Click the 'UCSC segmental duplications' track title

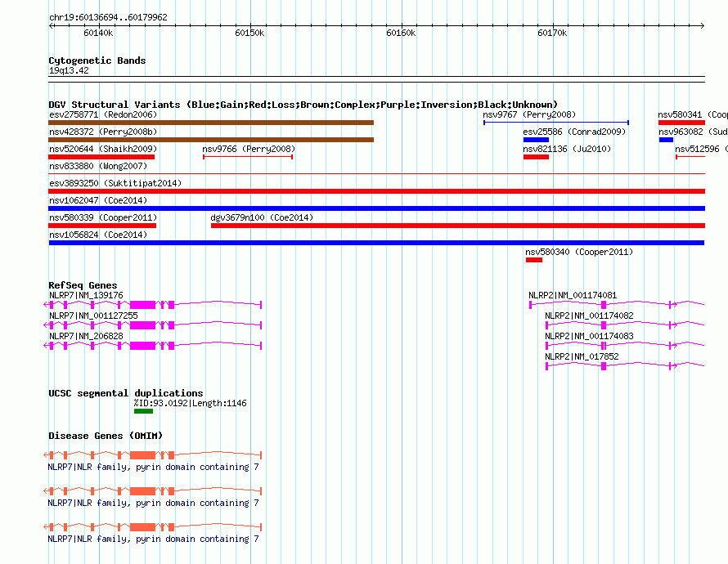coord(126,393)
